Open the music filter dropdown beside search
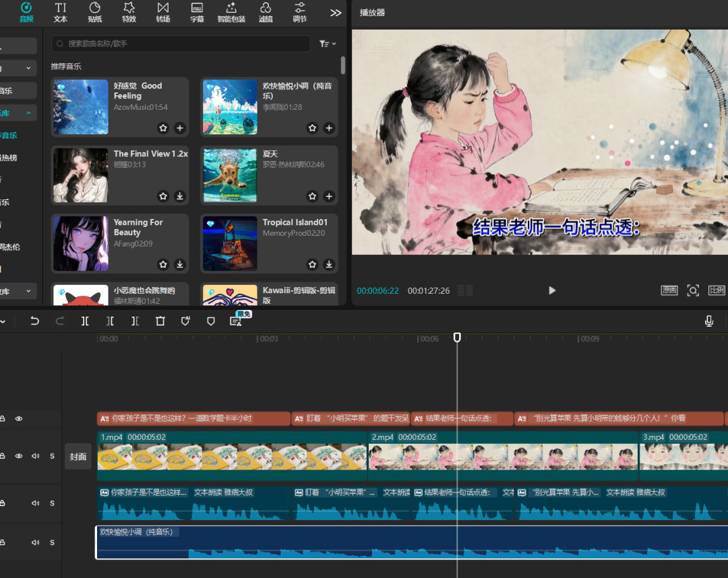Viewport: 728px width, 578px height. [x=328, y=44]
